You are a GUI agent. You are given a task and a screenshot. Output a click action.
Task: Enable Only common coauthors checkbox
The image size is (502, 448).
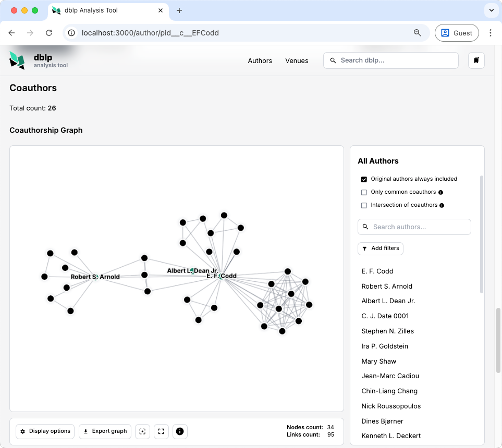point(364,192)
